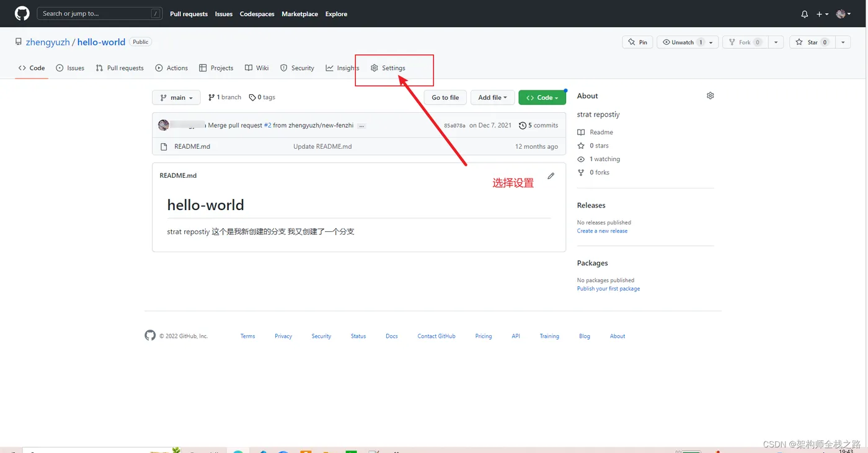
Task: Expand the Add file dropdown
Action: 492,97
